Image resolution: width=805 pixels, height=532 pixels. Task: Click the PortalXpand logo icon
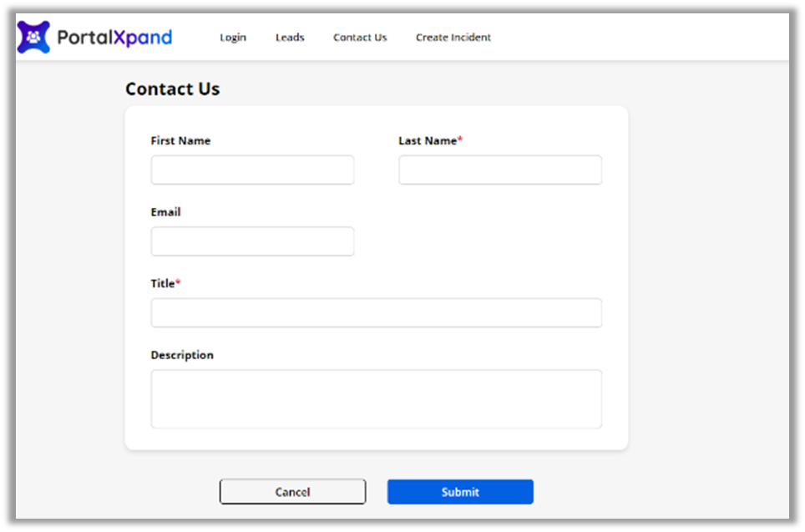(33, 38)
